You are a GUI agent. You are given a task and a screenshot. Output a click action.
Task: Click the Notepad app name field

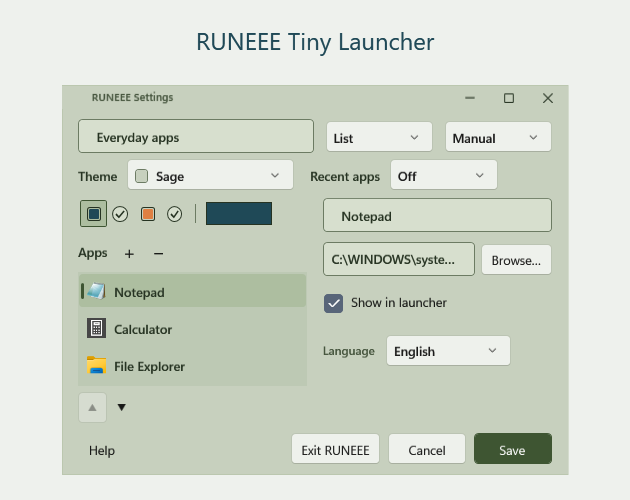tap(438, 215)
